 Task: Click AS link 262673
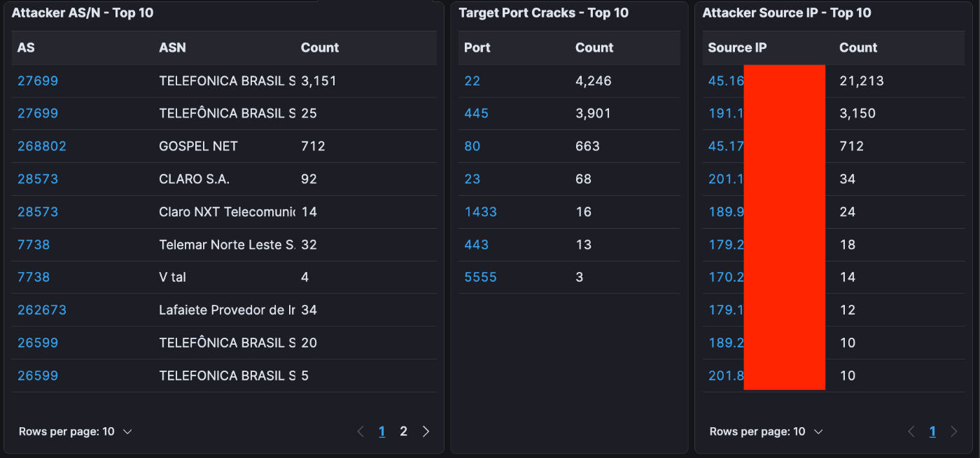pos(42,310)
